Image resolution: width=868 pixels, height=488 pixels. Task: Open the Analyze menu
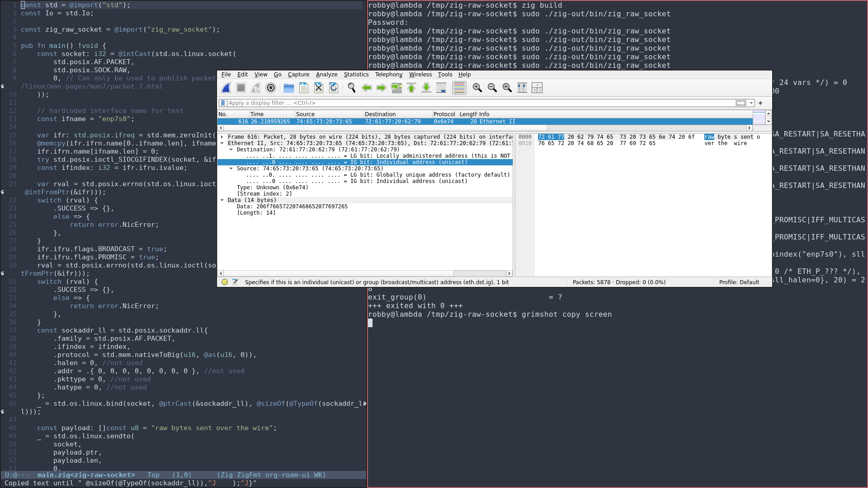click(326, 75)
